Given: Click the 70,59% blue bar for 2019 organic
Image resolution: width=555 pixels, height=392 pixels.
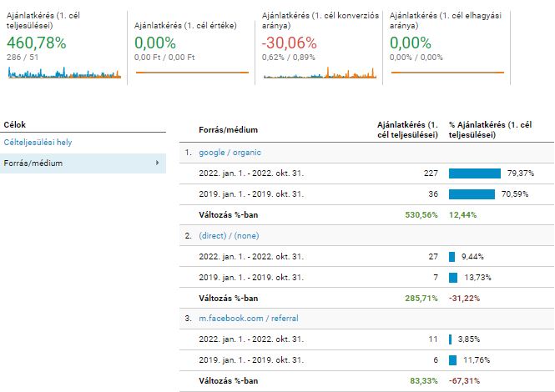Looking at the screenshot, I should [472, 194].
